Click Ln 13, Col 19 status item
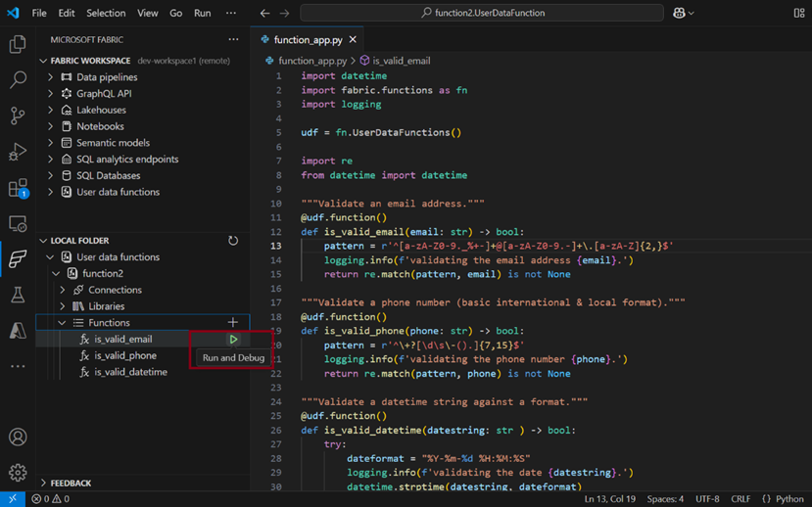The height and width of the screenshot is (507, 812). point(610,499)
